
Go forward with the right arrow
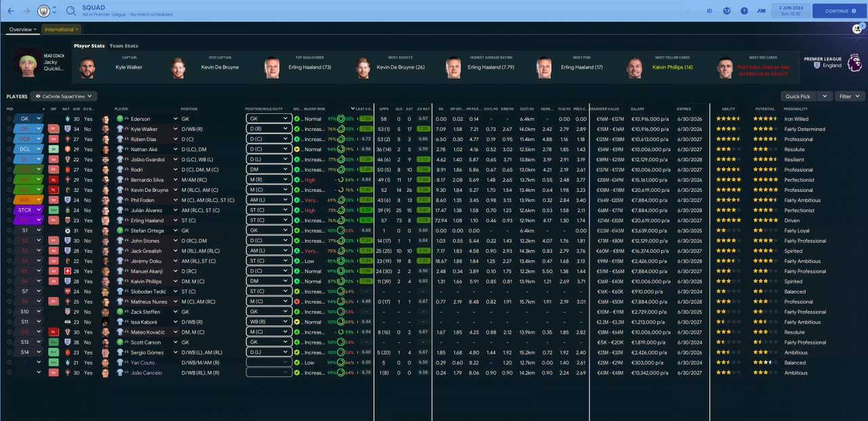point(26,11)
